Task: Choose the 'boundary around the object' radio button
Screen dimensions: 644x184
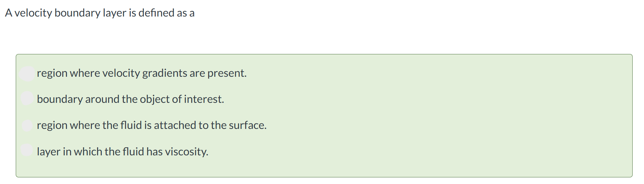Action: click(27, 98)
